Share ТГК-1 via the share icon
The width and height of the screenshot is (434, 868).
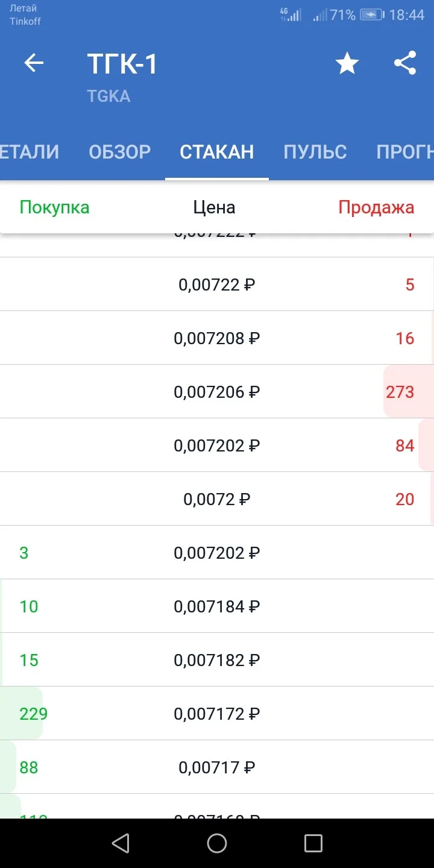click(405, 63)
